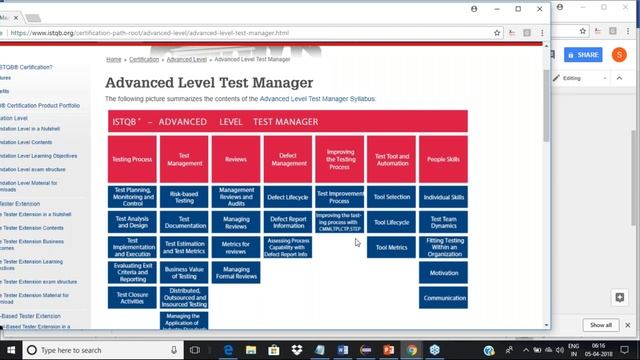Click the Managing Formal Reviews box
Image resolution: width=640 pixels, height=360 pixels.
[236, 273]
